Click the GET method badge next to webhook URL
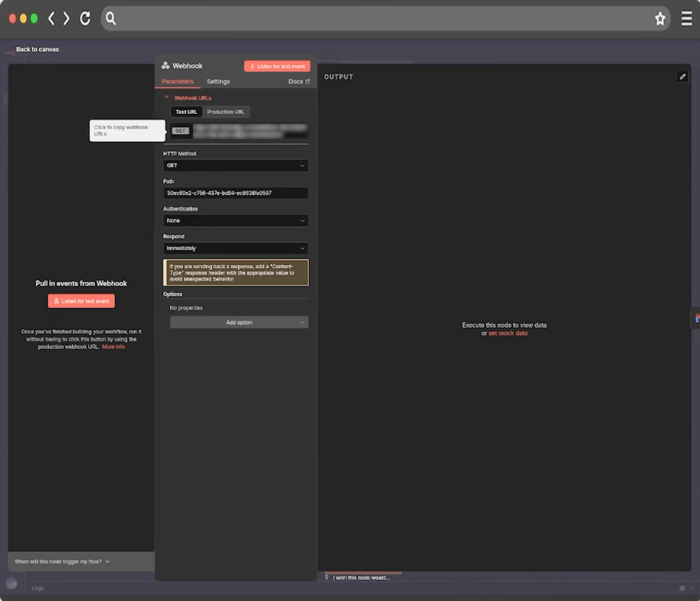 pyautogui.click(x=180, y=131)
